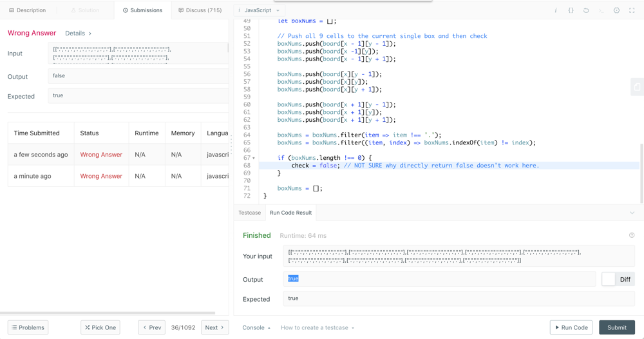Image resolution: width=644 pixels, height=339 pixels.
Task: Click the Run Code button
Action: point(571,327)
